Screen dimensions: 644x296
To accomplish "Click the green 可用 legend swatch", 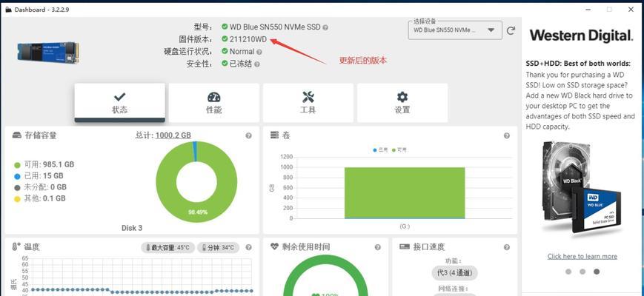I will 17,165.
